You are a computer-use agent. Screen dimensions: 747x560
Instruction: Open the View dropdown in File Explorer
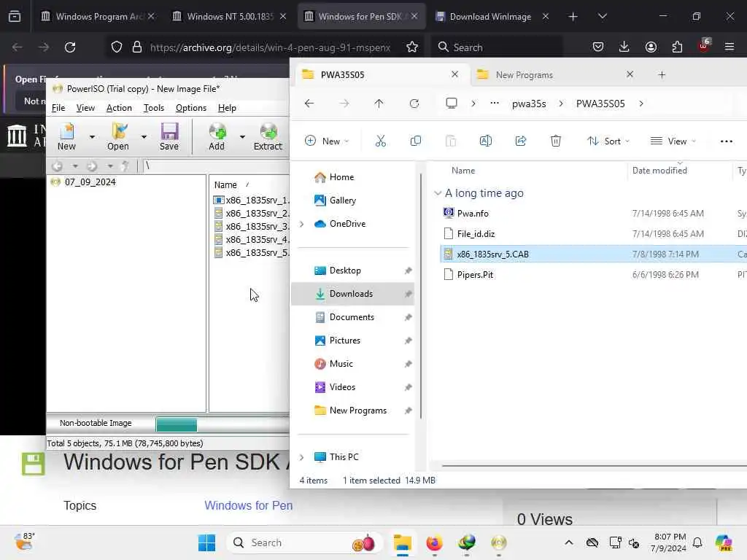pos(673,141)
